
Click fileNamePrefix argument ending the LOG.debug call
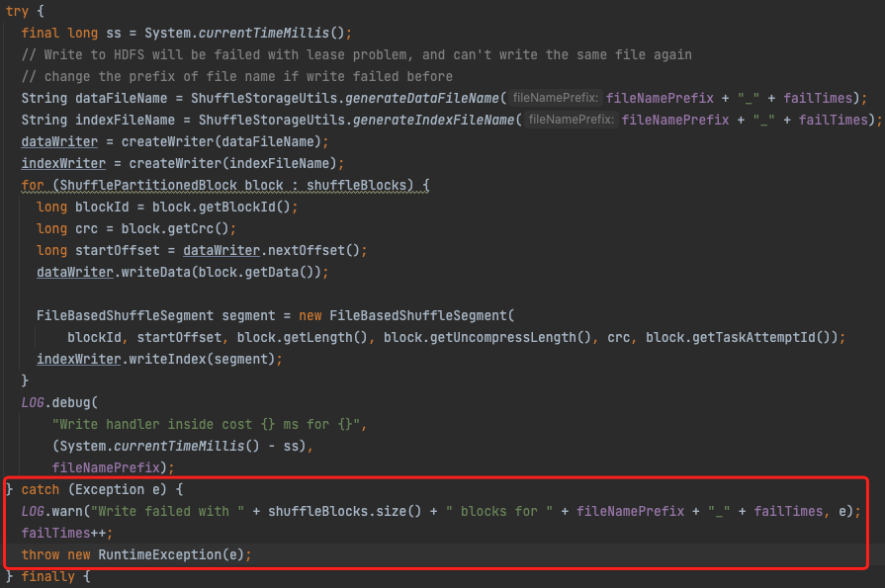pyautogui.click(x=106, y=468)
